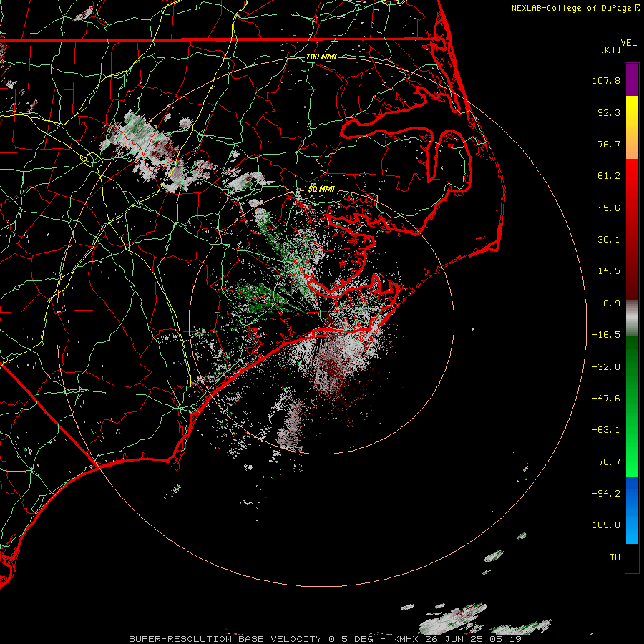644x644 pixels.
Task: Click the -32.0 value on the velocity scale
Action: pos(606,367)
